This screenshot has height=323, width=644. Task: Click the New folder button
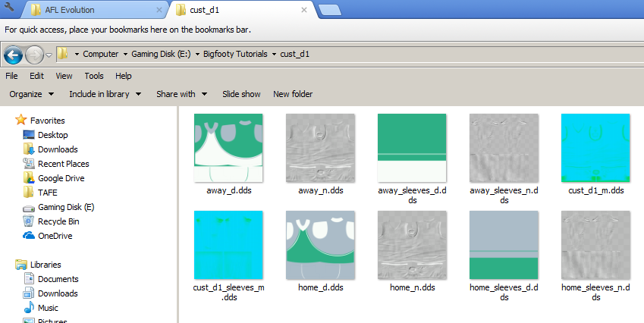tap(293, 94)
